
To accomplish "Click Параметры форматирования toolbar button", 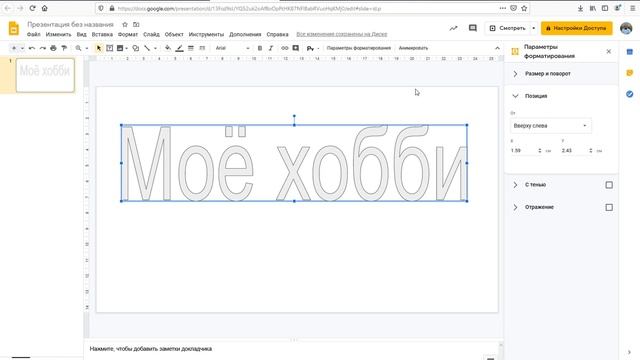I will click(359, 48).
